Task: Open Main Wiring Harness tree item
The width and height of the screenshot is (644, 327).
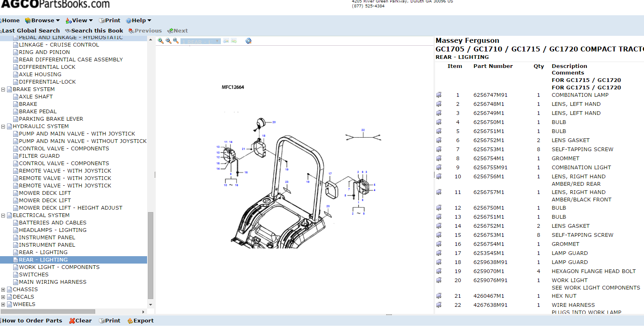Action: point(52,282)
